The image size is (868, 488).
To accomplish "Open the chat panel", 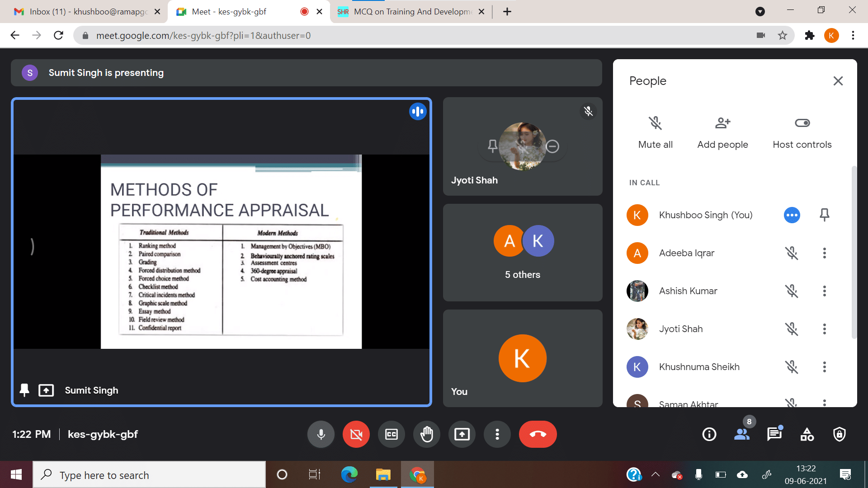I will coord(774,434).
